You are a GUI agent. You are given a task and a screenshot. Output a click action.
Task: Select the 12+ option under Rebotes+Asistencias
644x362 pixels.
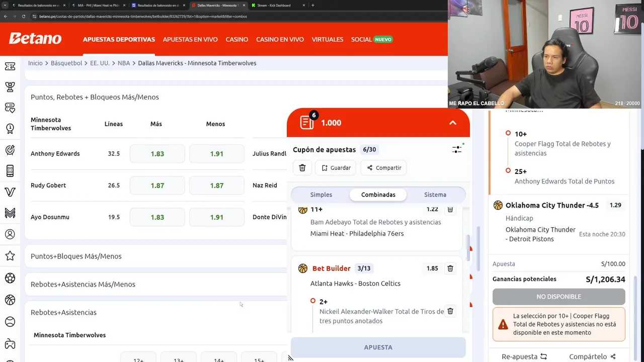138,358
